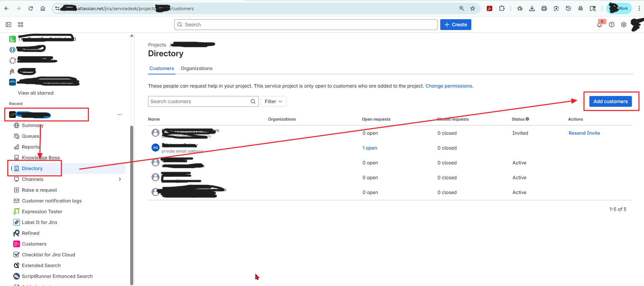Click the Projects breadcrumb link
This screenshot has height=286, width=644.
[157, 45]
